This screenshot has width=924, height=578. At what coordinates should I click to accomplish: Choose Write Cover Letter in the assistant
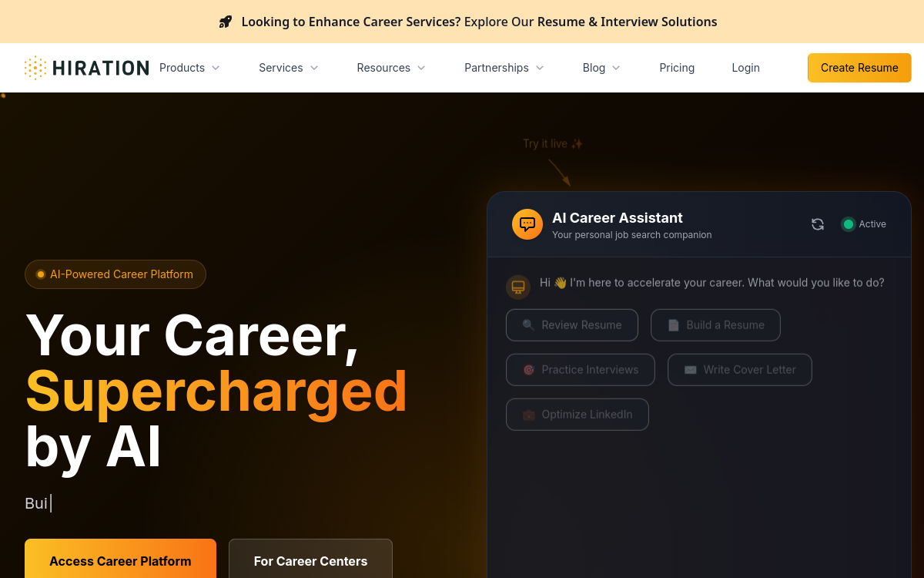740,370
